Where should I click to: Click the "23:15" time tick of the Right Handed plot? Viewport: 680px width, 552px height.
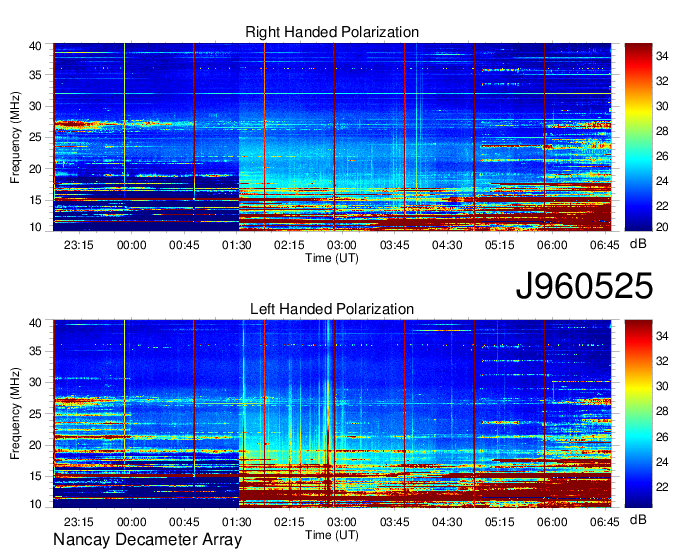78,245
